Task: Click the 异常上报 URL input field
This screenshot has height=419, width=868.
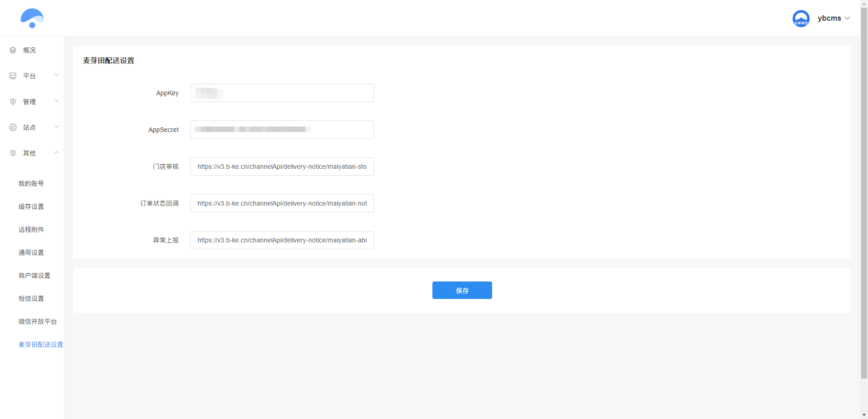Action: click(282, 240)
